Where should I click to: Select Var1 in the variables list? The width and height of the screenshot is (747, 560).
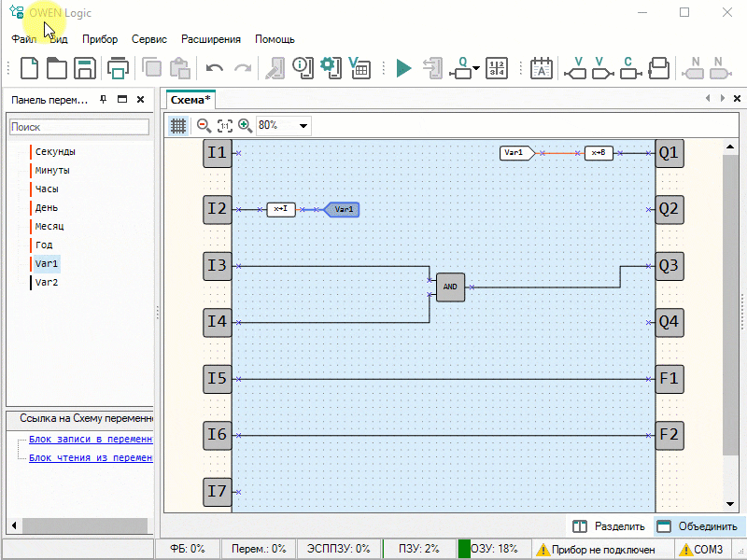click(x=46, y=263)
